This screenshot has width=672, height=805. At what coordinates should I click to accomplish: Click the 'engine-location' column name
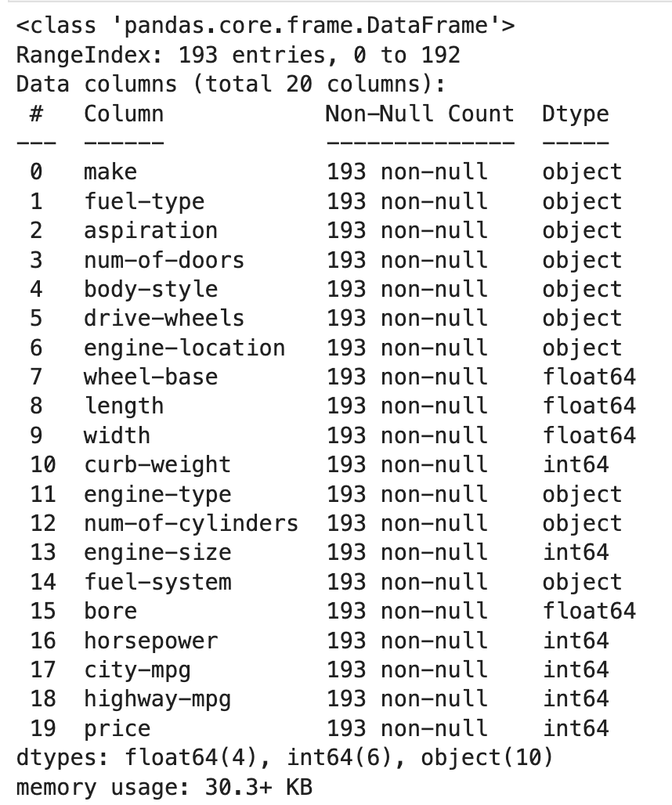pos(184,348)
